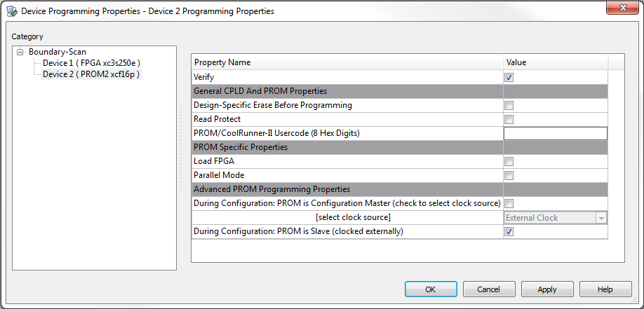The width and height of the screenshot is (644, 309).
Task: Check the Load FPGA option
Action: pos(509,161)
